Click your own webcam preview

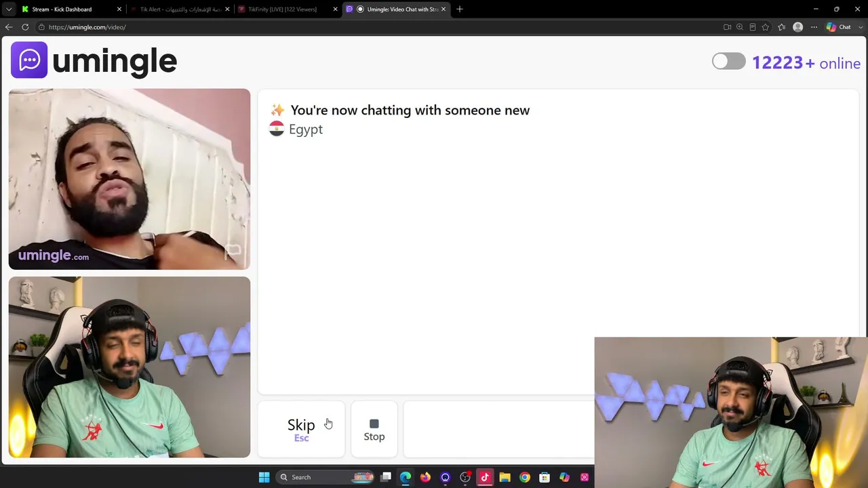point(130,367)
